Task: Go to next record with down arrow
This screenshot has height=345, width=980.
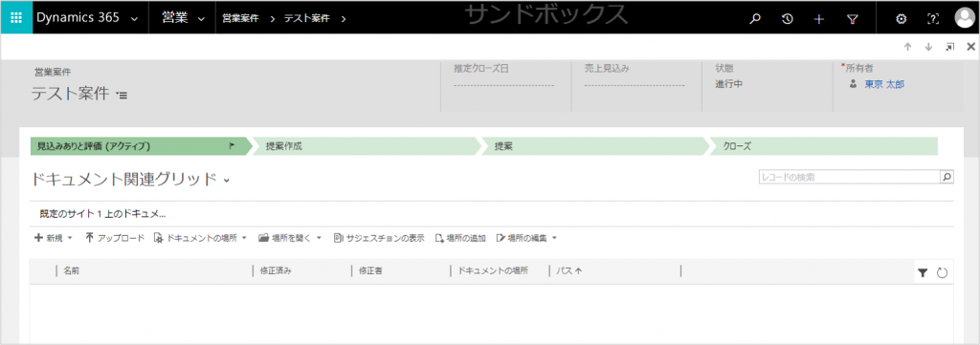Action: tap(928, 47)
